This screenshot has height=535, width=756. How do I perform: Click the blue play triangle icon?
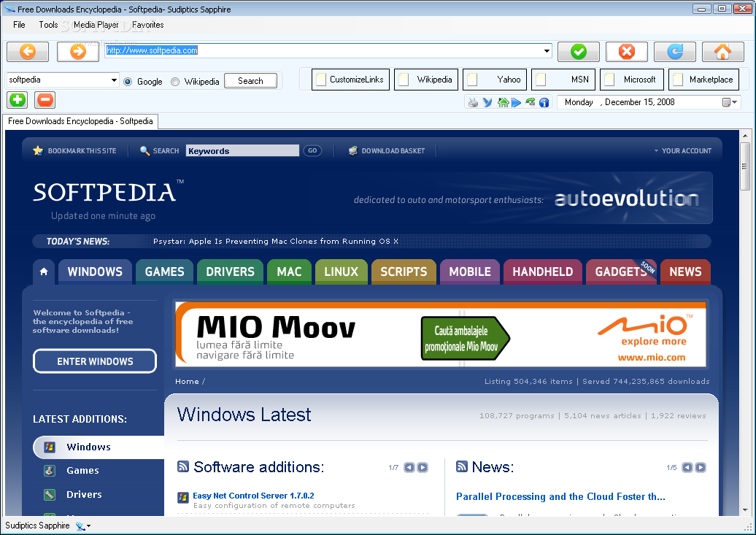tap(517, 102)
